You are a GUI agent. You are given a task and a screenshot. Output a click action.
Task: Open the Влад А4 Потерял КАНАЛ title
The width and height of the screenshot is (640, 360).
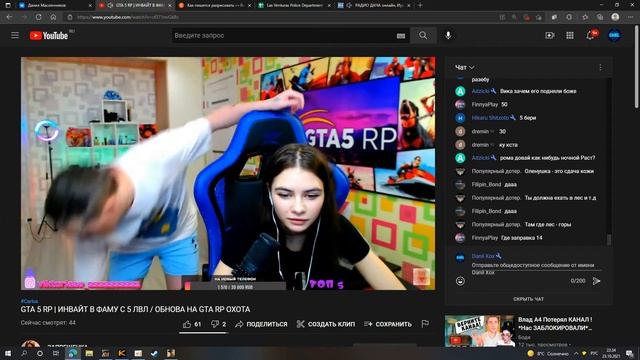point(555,323)
